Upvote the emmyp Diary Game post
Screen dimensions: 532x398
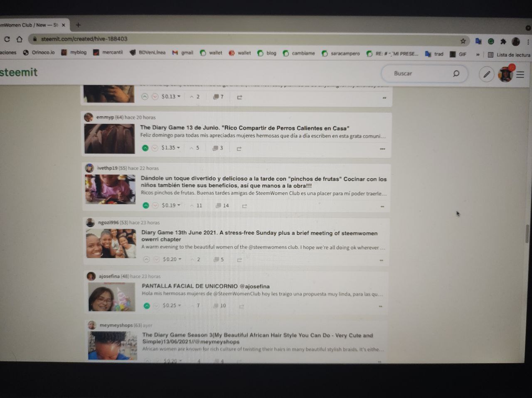145,148
